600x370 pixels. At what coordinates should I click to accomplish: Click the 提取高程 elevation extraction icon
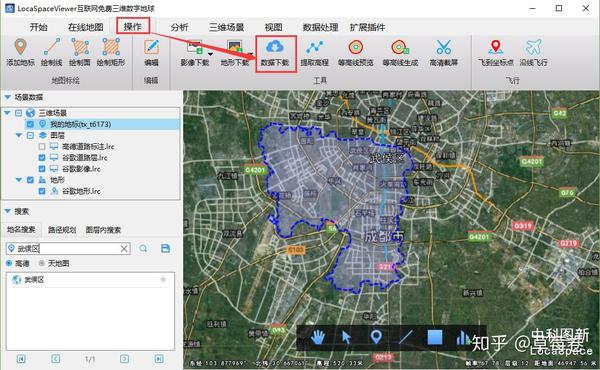pyautogui.click(x=315, y=47)
